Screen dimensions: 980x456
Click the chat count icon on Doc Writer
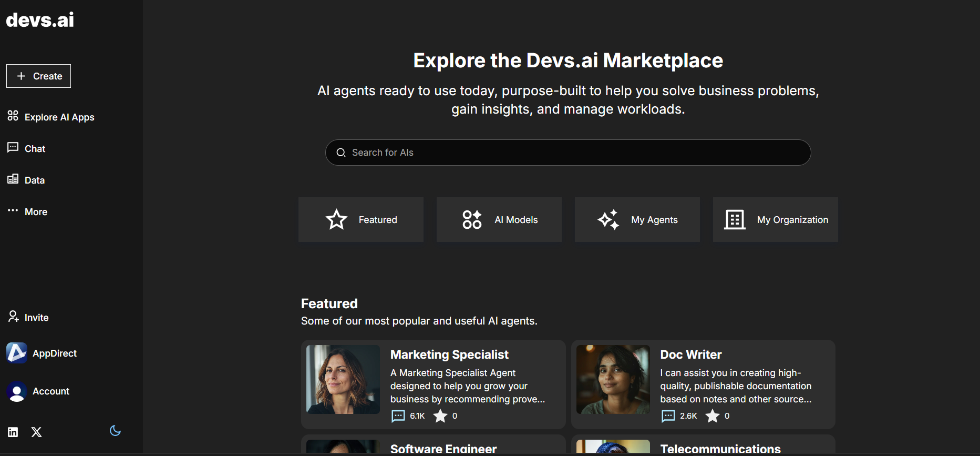point(668,416)
